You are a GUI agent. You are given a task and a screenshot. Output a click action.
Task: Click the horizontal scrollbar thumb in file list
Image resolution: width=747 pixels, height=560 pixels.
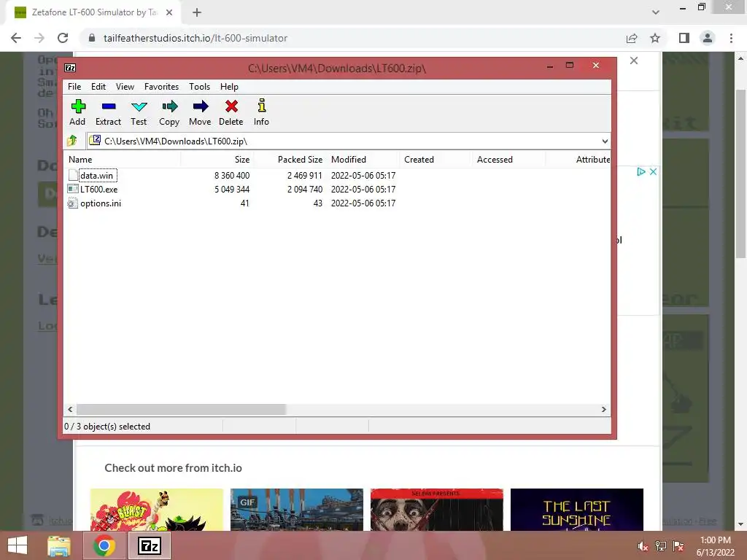(x=181, y=410)
